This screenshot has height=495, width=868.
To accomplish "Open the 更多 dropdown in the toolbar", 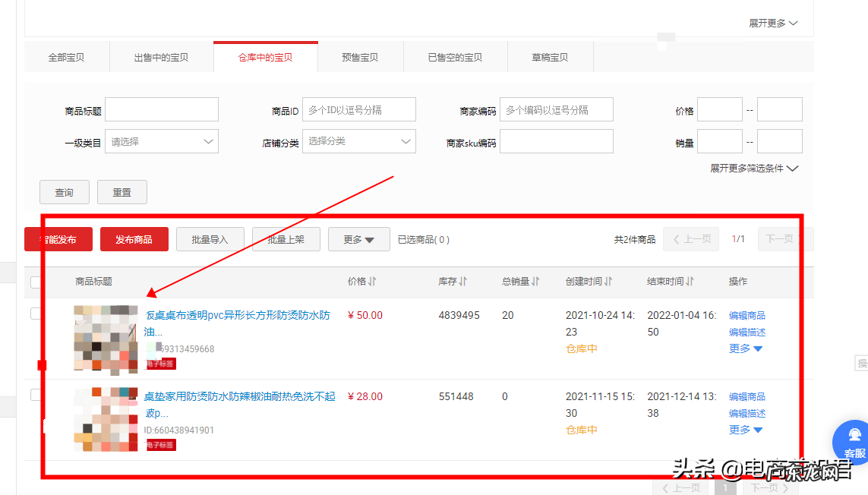I will click(x=358, y=238).
